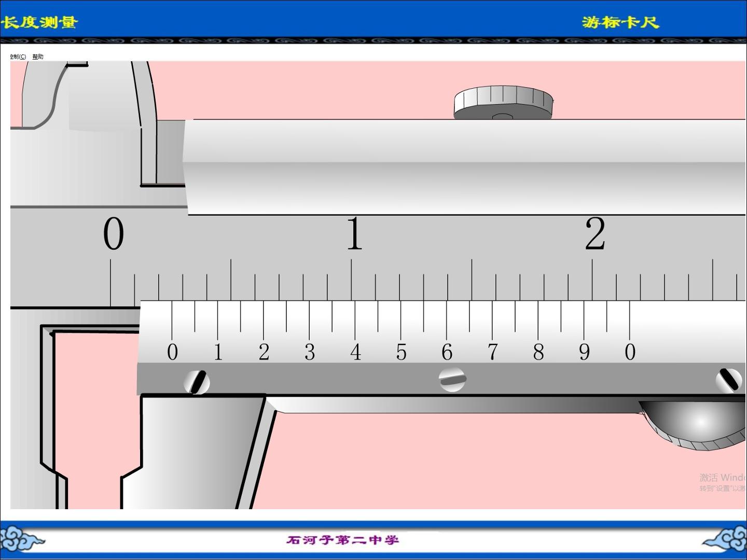This screenshot has width=747, height=560.
Task: Open the 控制(C) menu
Action: coord(18,57)
